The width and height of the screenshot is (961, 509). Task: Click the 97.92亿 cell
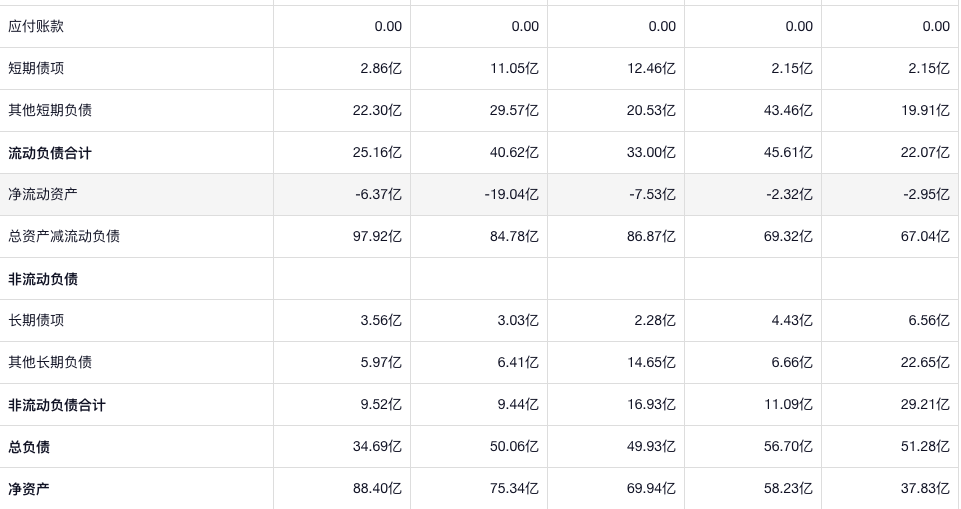(377, 237)
